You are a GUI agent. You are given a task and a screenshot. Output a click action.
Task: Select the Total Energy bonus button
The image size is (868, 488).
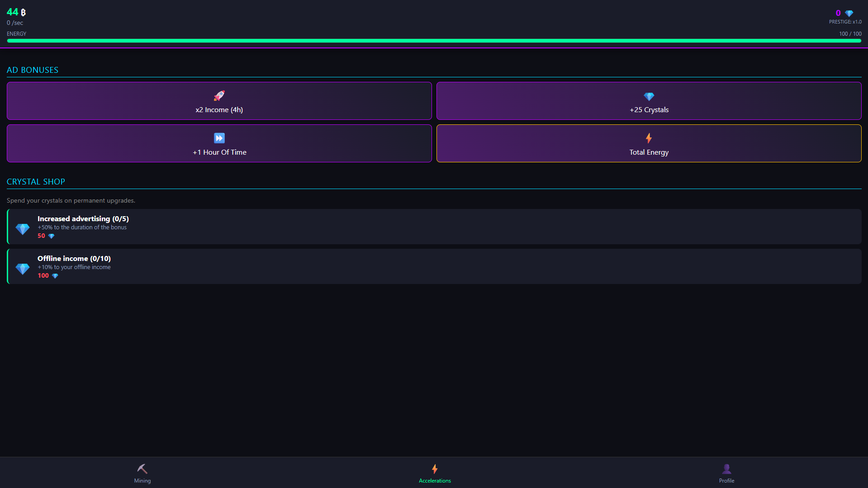pyautogui.click(x=649, y=152)
